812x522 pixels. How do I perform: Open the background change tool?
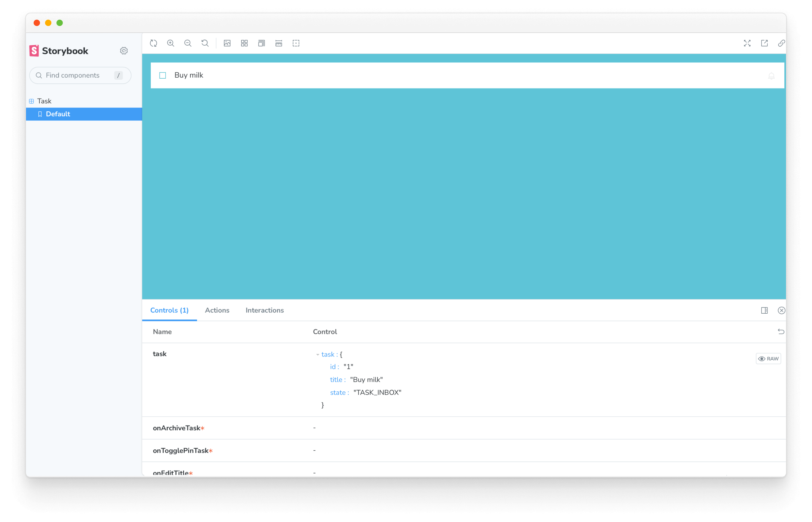click(227, 43)
